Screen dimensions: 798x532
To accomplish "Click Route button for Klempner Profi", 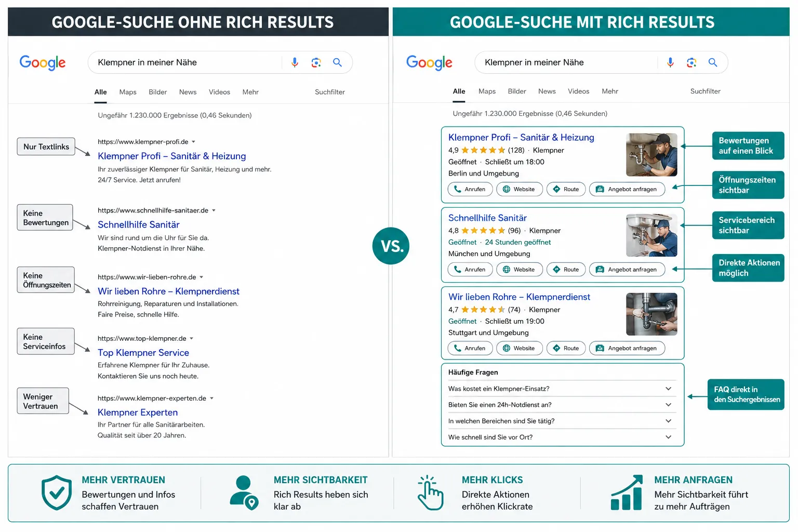I will point(566,189).
